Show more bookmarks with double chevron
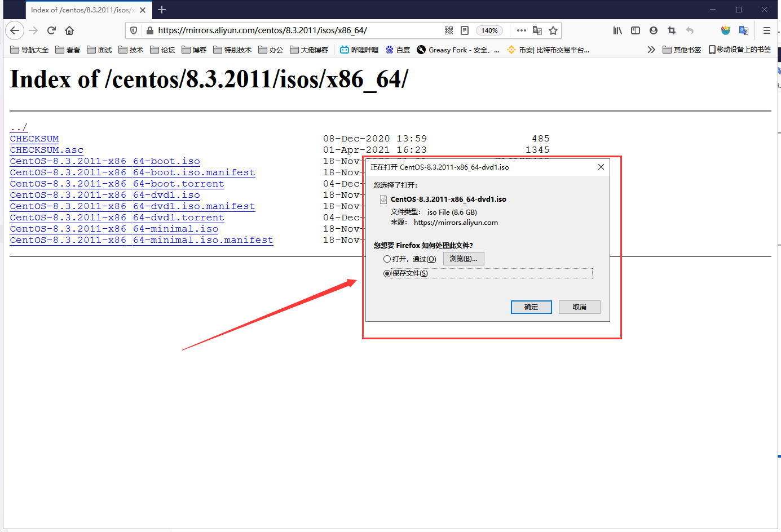Screen dimensions: 781x532 click(651, 50)
